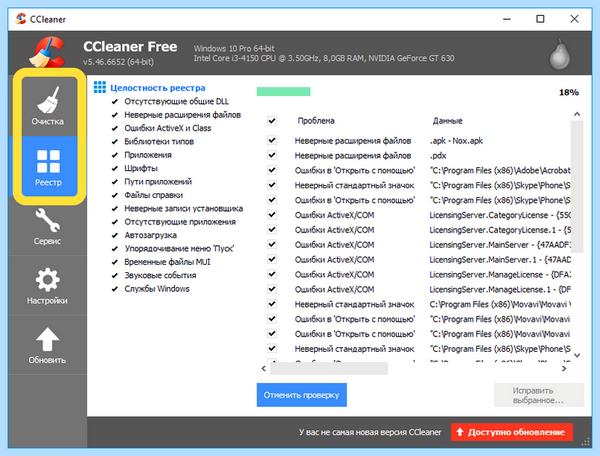The image size is (600, 456).
Task: Toggle Библиотеки типов option
Action: pos(114,142)
